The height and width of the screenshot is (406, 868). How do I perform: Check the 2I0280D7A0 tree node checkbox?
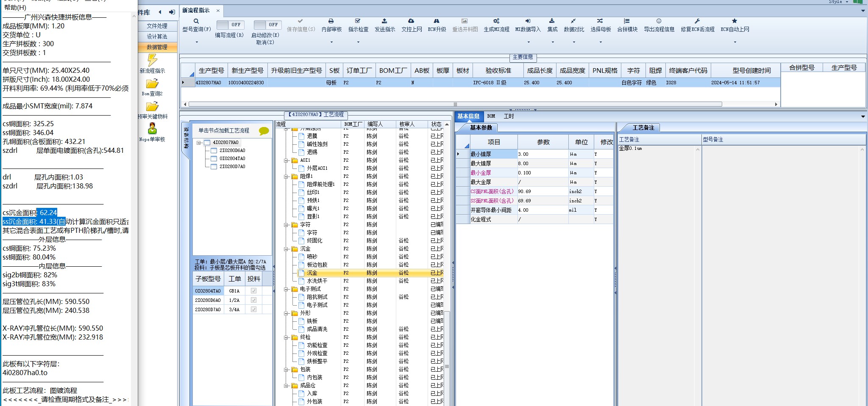(214, 167)
